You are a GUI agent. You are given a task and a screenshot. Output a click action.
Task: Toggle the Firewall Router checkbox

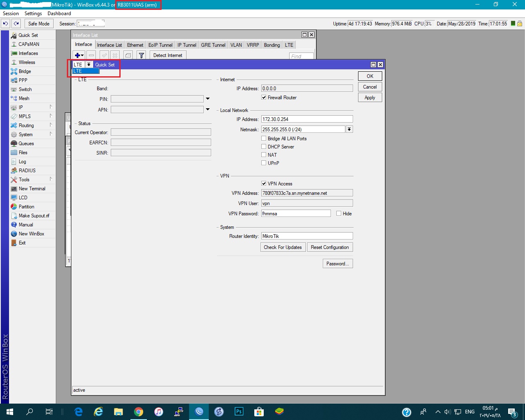coord(264,98)
